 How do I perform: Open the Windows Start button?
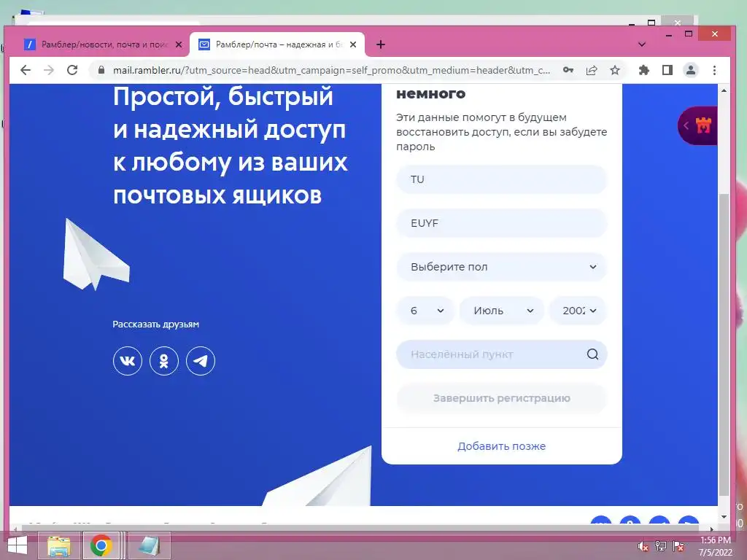click(18, 545)
